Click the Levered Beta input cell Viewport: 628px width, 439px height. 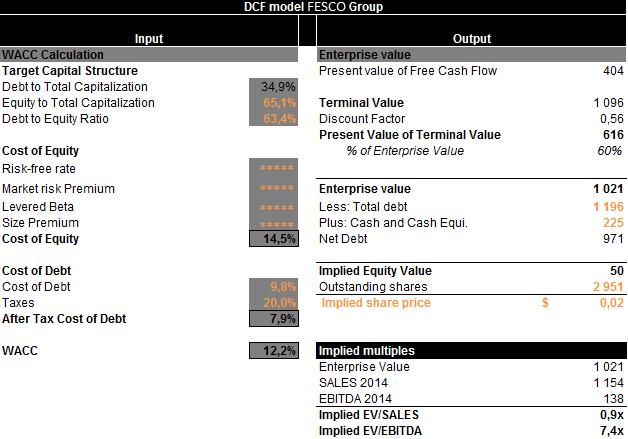[x=273, y=206]
